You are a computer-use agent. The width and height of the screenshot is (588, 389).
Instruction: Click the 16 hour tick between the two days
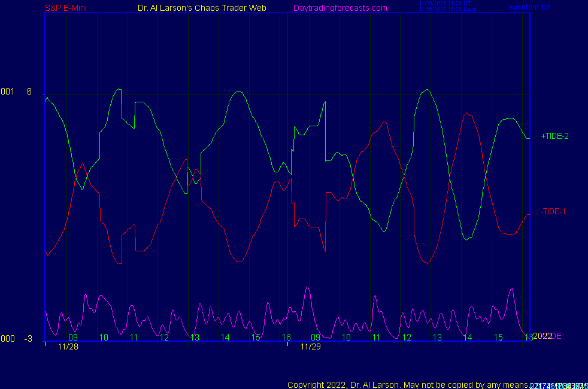pyautogui.click(x=286, y=338)
